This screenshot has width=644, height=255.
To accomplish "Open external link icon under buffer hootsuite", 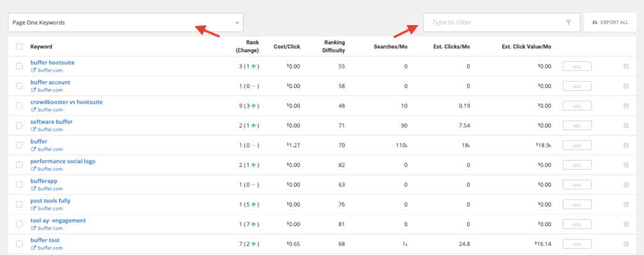I will (33, 70).
